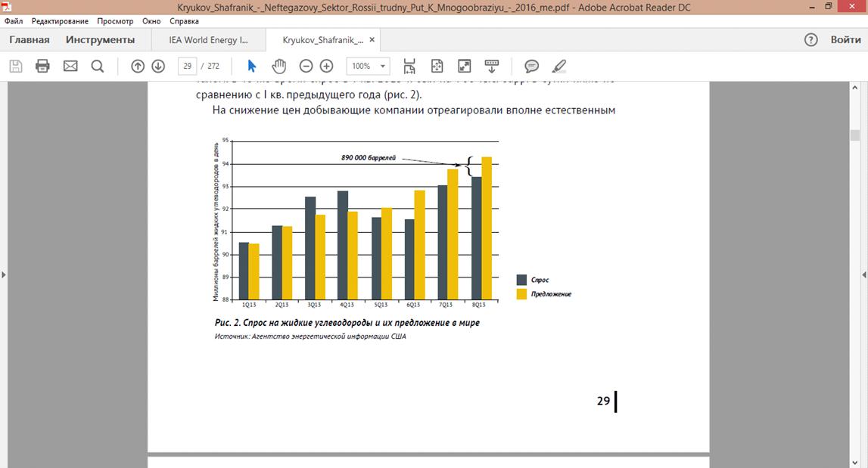
Task: Switch to IEA World Energy tab
Action: (x=207, y=40)
